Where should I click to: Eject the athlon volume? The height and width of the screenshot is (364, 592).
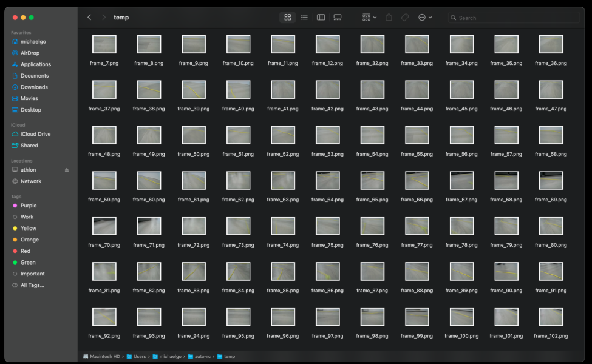[x=67, y=170]
